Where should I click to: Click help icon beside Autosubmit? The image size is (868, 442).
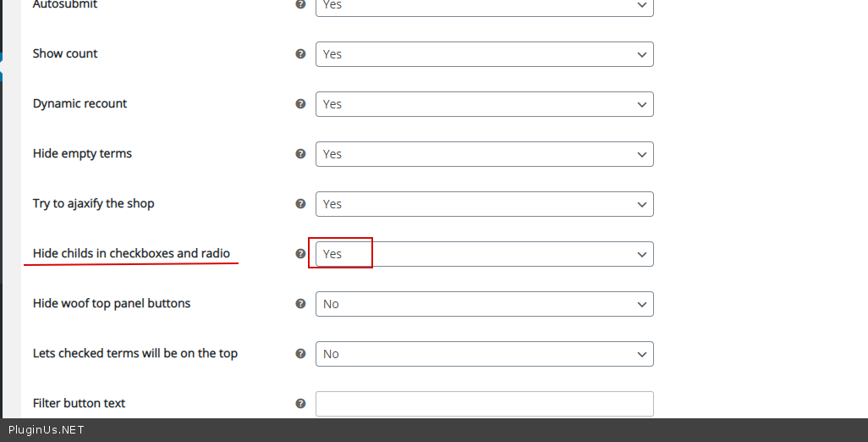[x=300, y=4]
